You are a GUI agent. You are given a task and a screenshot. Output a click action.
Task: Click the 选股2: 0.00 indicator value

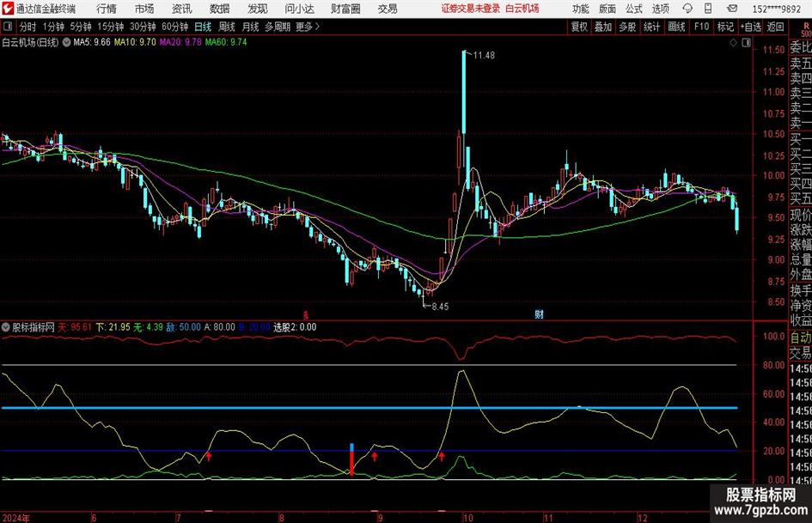(295, 327)
